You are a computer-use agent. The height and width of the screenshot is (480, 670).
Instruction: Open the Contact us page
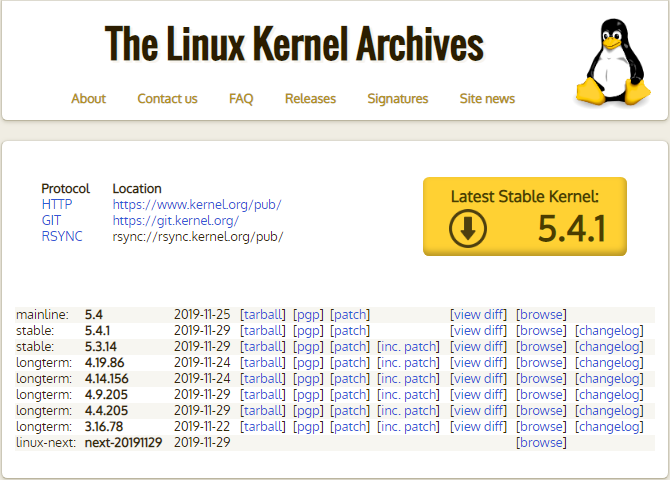click(168, 99)
